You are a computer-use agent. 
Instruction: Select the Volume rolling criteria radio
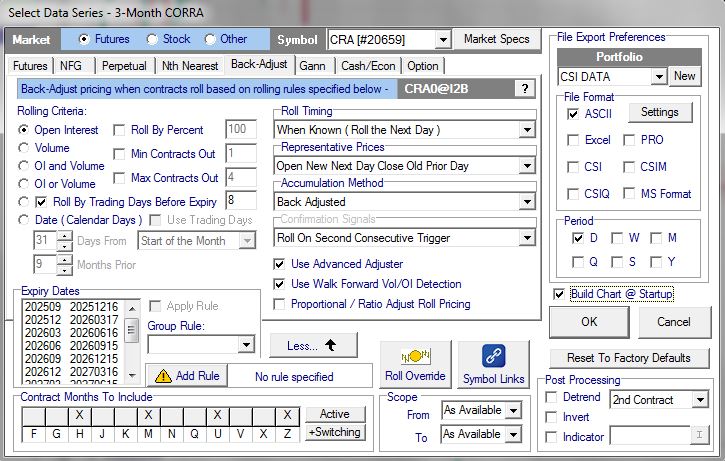25,148
